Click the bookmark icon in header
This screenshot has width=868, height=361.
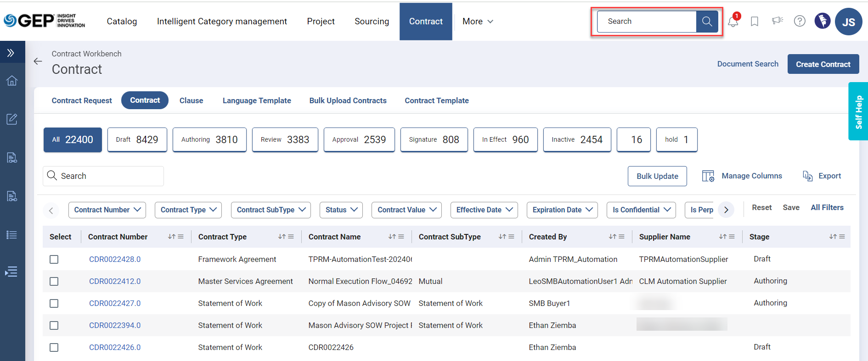point(754,22)
